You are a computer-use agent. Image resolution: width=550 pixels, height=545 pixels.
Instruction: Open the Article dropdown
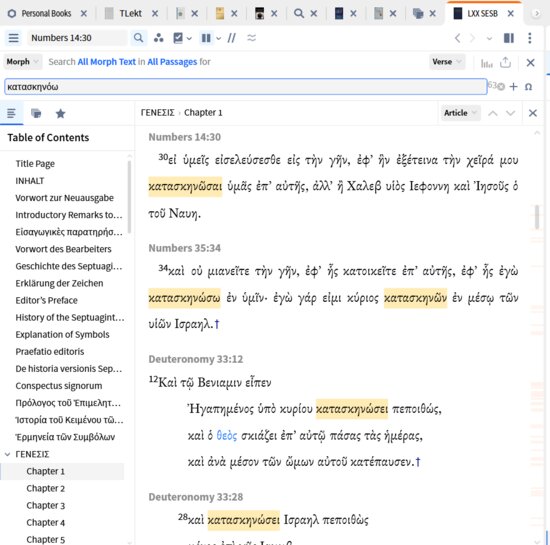460,113
